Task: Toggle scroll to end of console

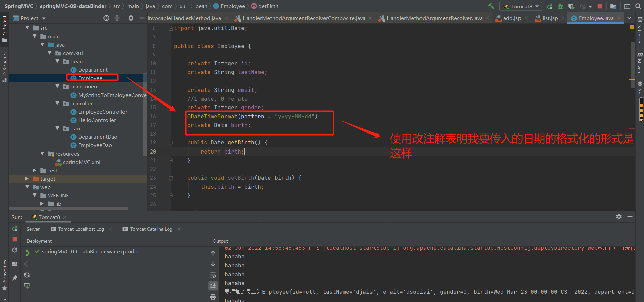Action: pos(213,286)
